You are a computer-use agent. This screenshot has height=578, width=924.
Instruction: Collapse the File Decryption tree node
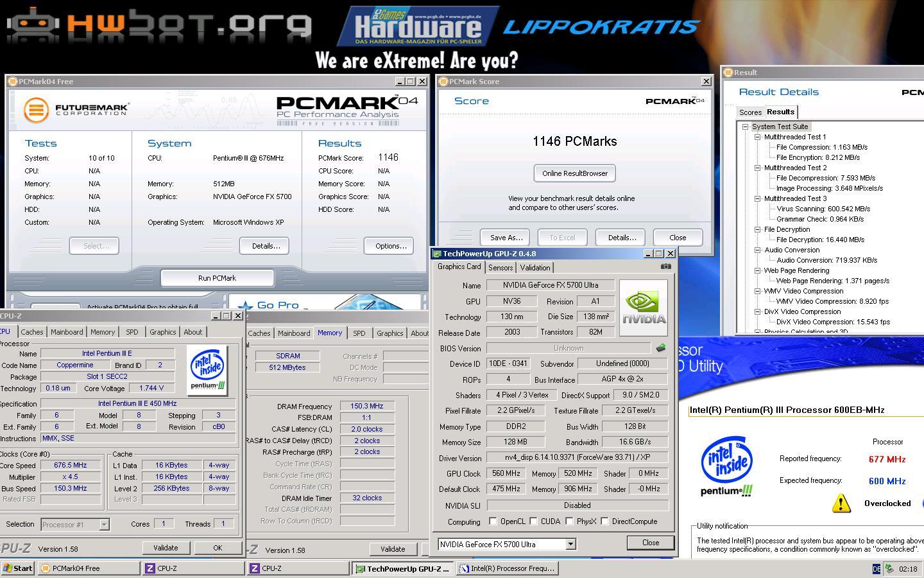758,229
